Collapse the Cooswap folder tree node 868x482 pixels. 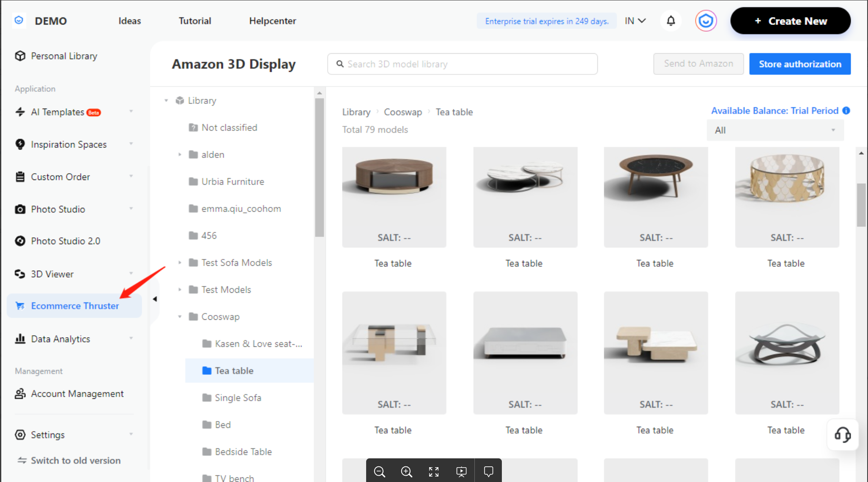180,317
